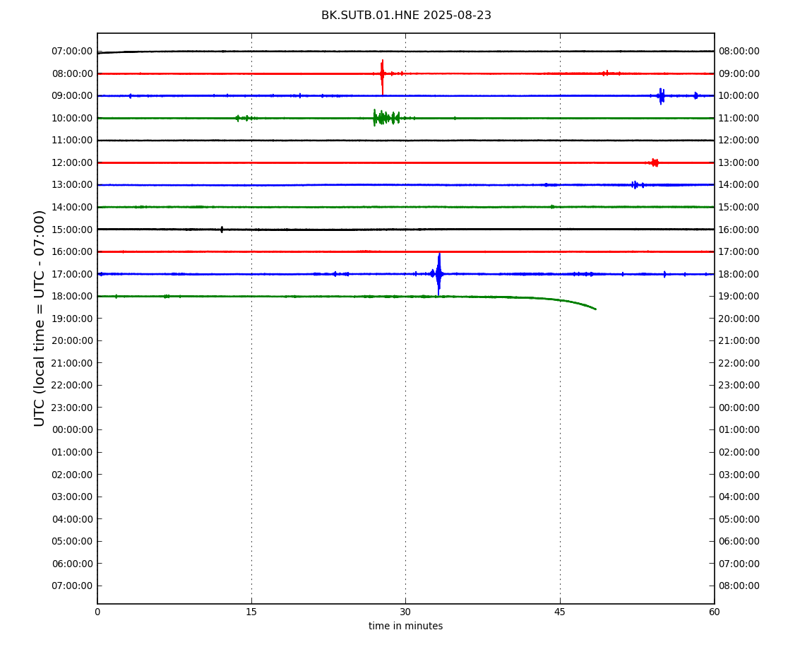Click the x-axis tick label 60
Image resolution: width=812 pixels, height=671 pixels.
(714, 612)
